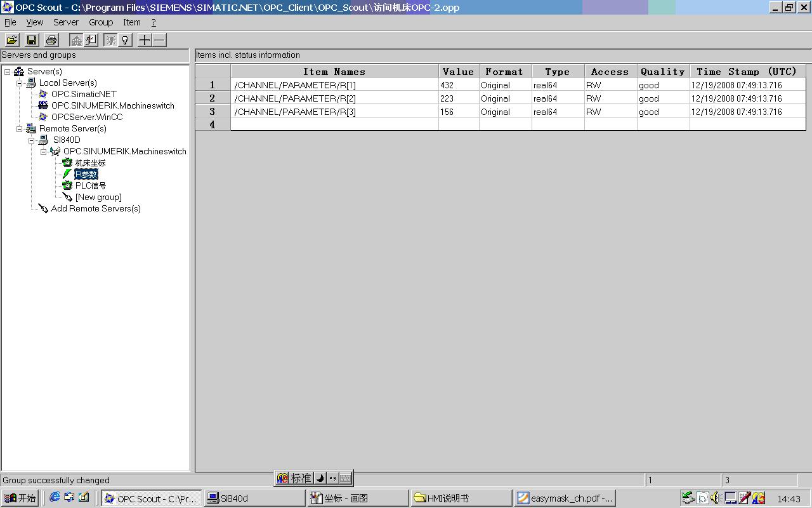This screenshot has width=812, height=508.
Task: Click the Value column header
Action: click(459, 72)
